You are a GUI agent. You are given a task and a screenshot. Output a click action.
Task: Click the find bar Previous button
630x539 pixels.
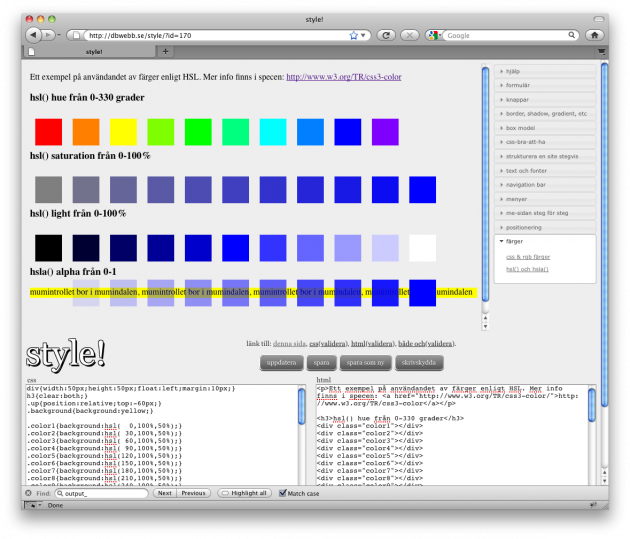click(193, 493)
